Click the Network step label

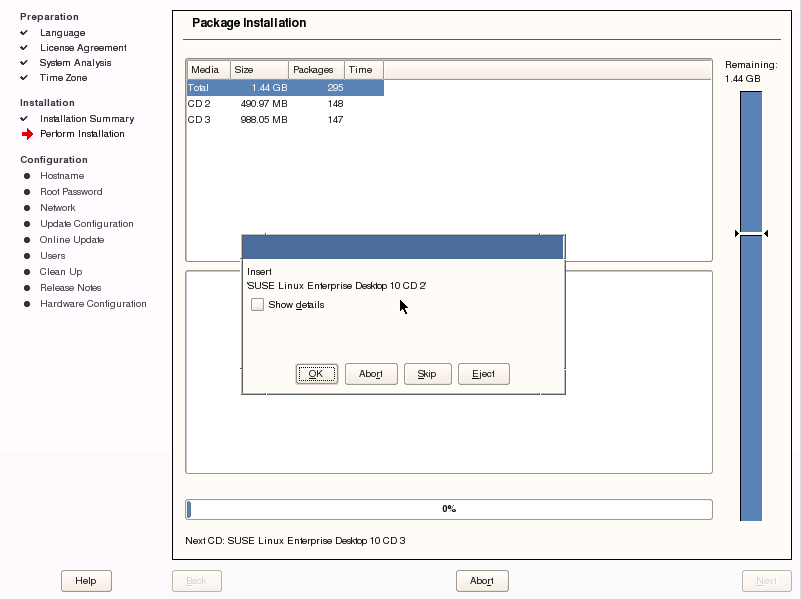pos(58,208)
